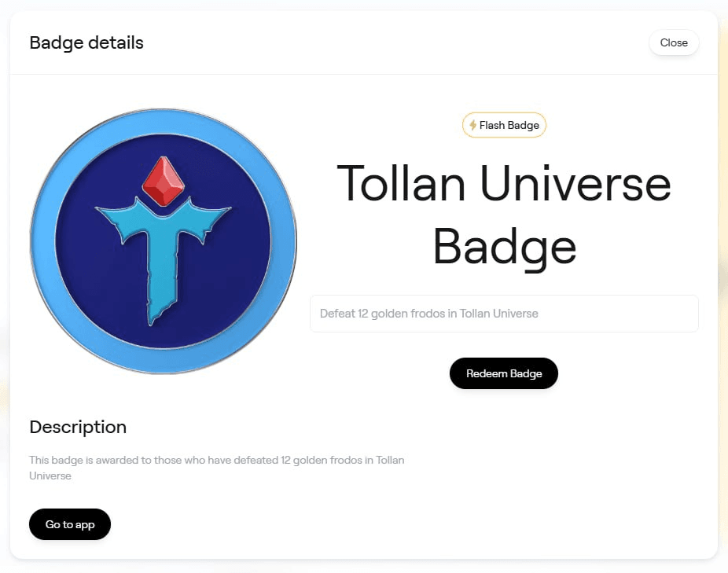Click the word Universe in the large title

point(575,183)
